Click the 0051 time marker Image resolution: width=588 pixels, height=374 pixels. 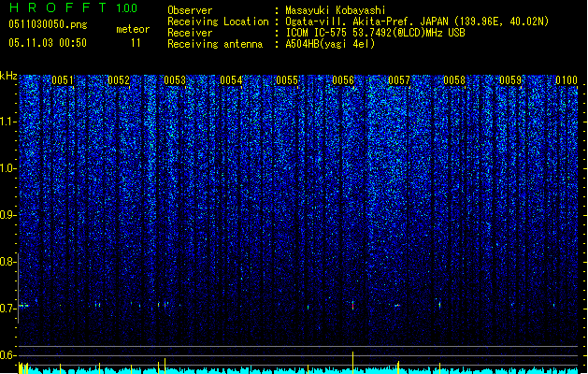(63, 80)
